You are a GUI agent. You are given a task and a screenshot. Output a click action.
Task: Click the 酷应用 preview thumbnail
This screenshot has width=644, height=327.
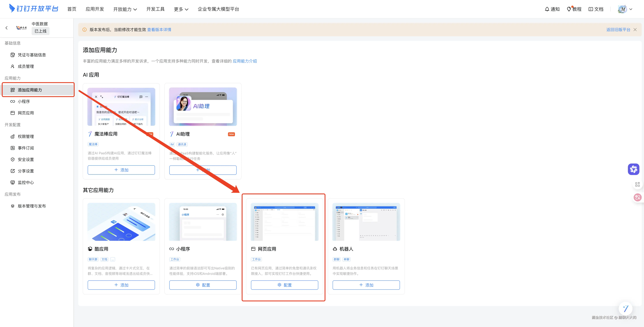[121, 222]
